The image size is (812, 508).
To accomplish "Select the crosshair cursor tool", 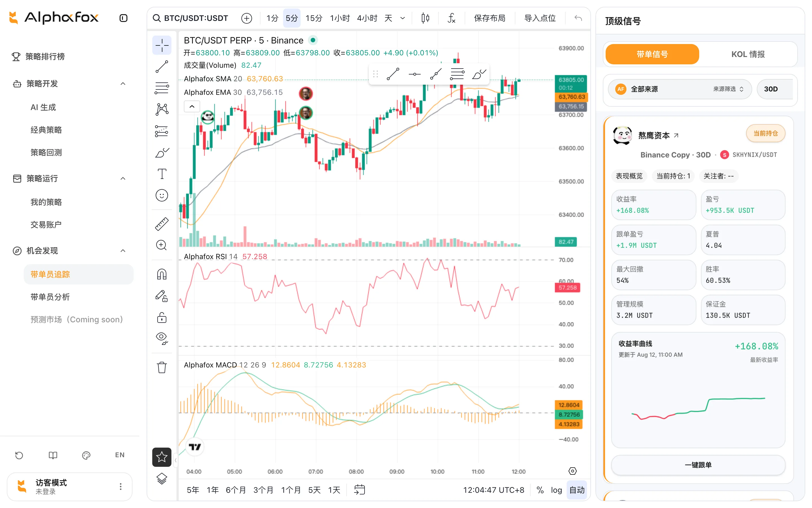I will click(x=162, y=45).
